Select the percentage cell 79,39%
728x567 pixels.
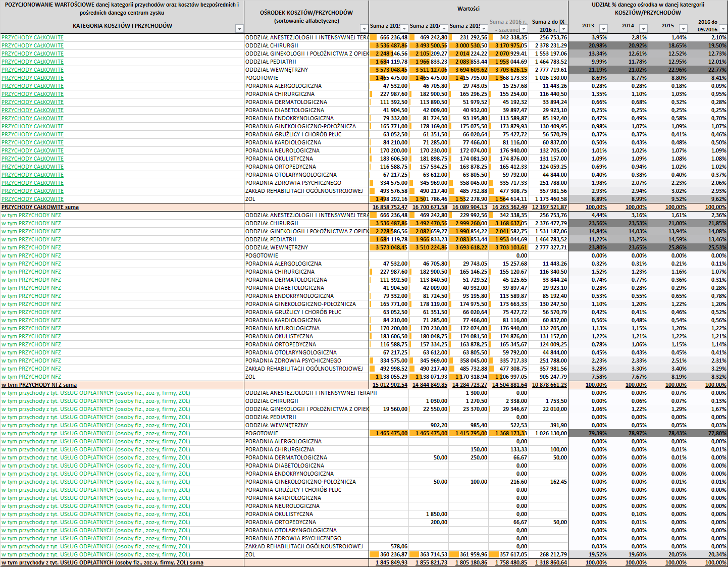[x=588, y=433]
